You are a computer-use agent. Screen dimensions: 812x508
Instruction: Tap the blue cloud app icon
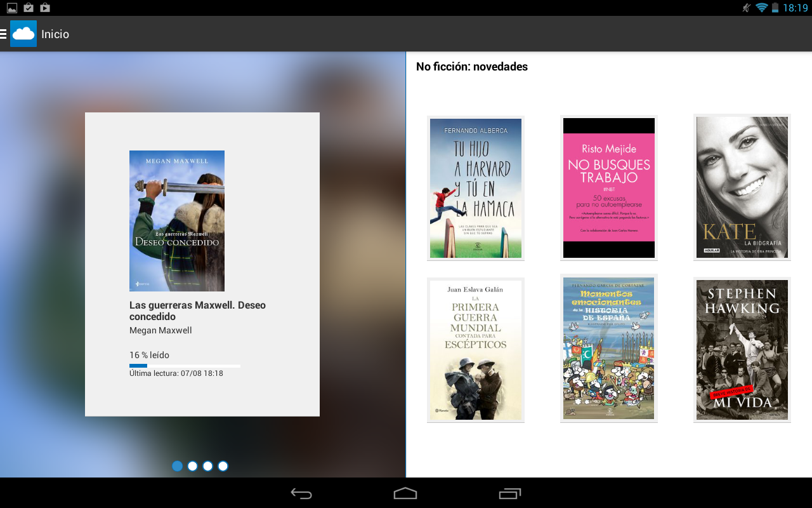click(x=23, y=34)
